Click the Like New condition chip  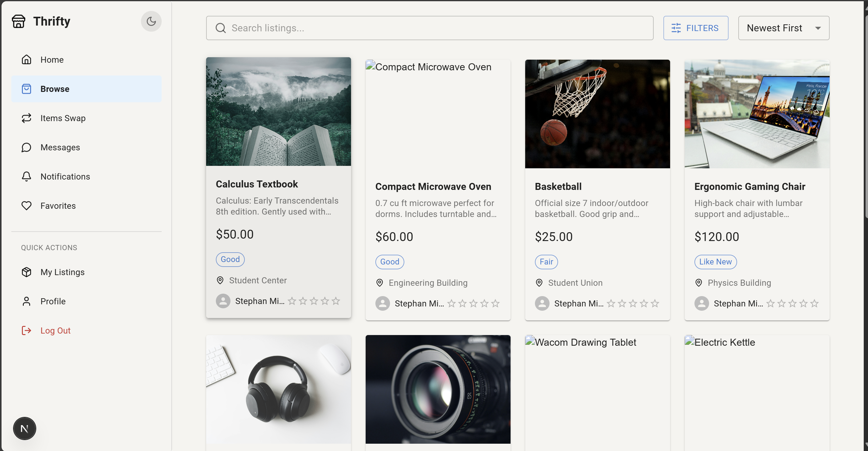click(715, 262)
